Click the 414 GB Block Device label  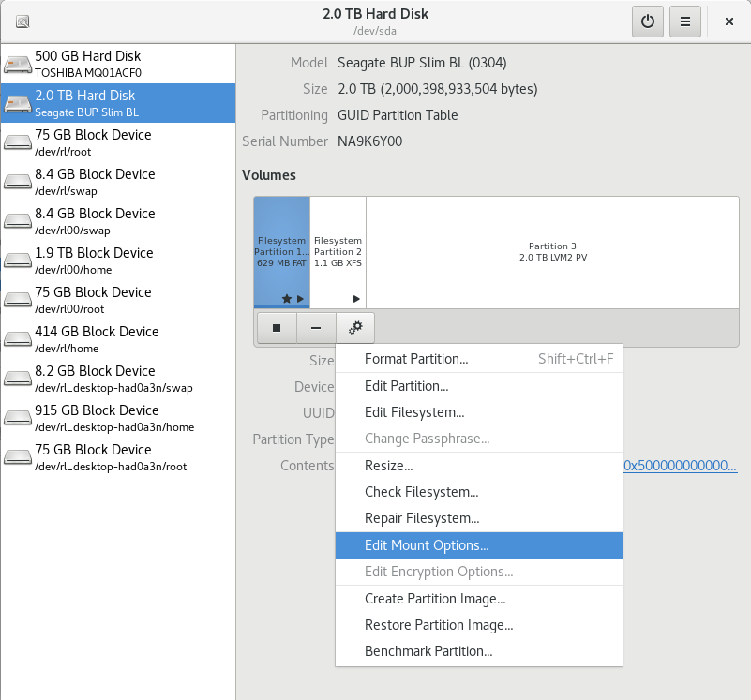pyautogui.click(x=97, y=332)
